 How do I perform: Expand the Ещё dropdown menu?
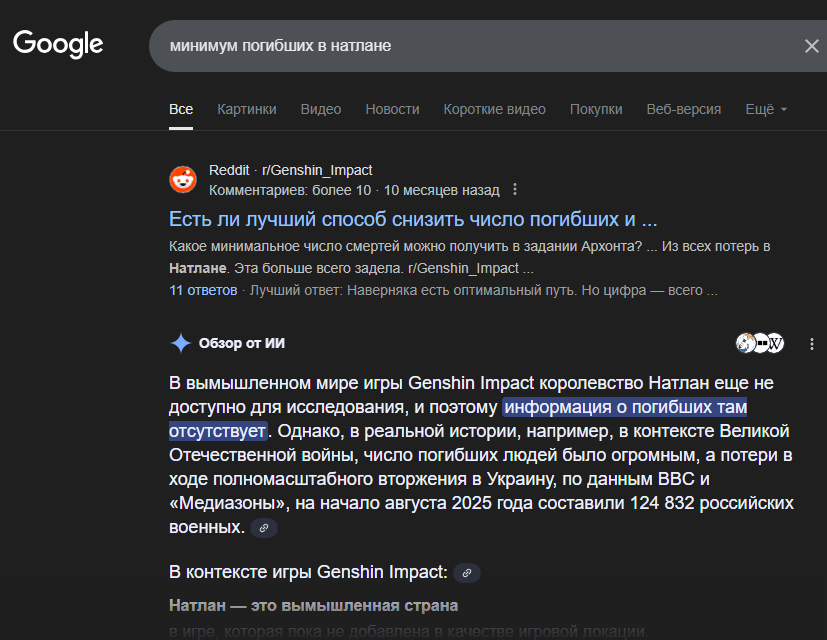coord(766,109)
